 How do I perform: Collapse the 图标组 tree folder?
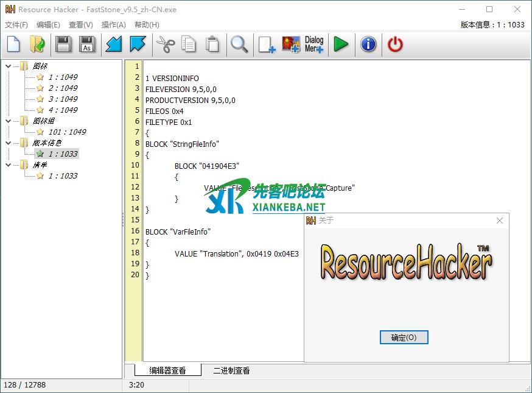(x=8, y=121)
